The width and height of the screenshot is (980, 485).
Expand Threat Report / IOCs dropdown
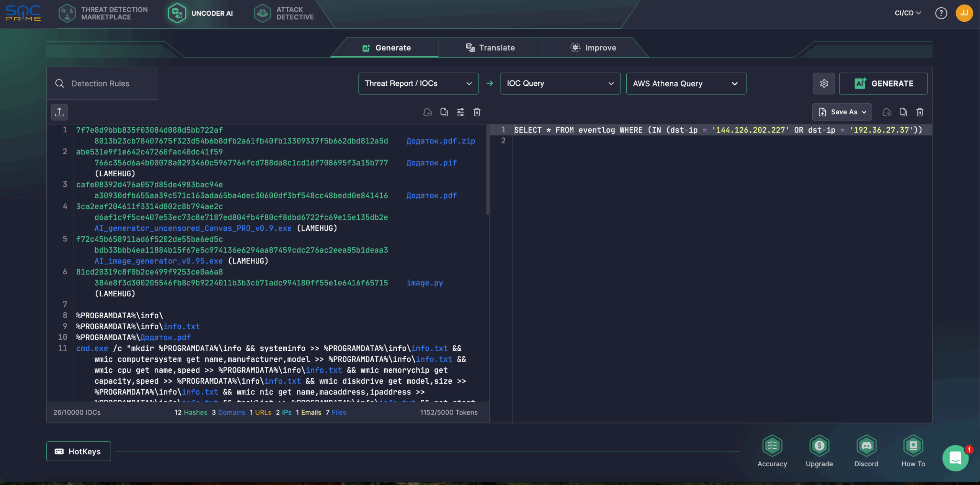tap(418, 83)
